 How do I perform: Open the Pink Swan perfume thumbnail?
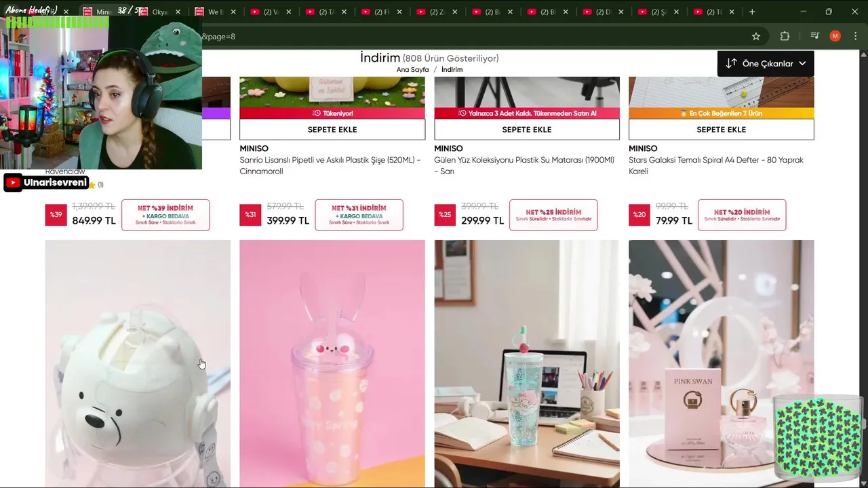coord(722,363)
